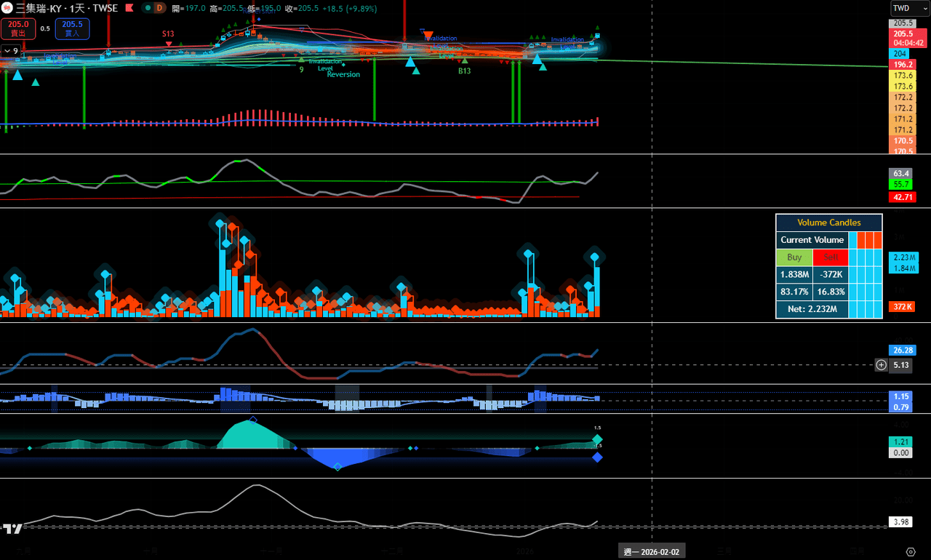Click the 1.838M buy volume cell
Image resolution: width=931 pixels, height=560 pixels.
coord(794,274)
